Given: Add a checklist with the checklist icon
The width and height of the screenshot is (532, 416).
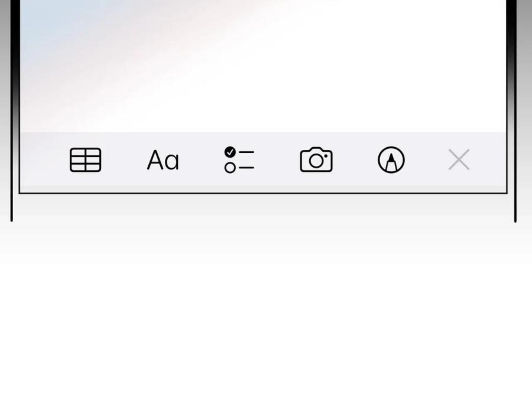Looking at the screenshot, I should (x=239, y=160).
